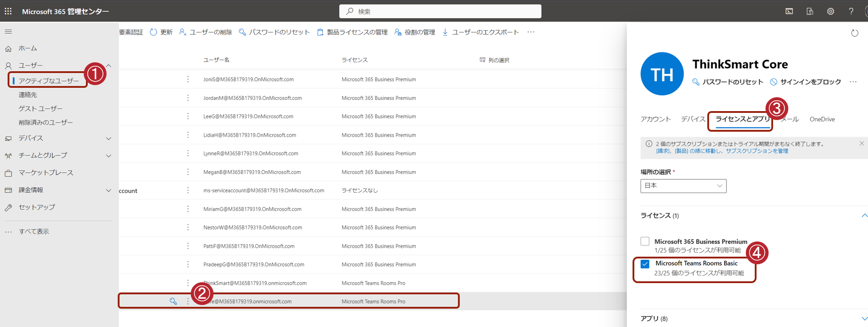Open more actions for NestorW row
Screen dimensions: 868x327
tap(188, 228)
